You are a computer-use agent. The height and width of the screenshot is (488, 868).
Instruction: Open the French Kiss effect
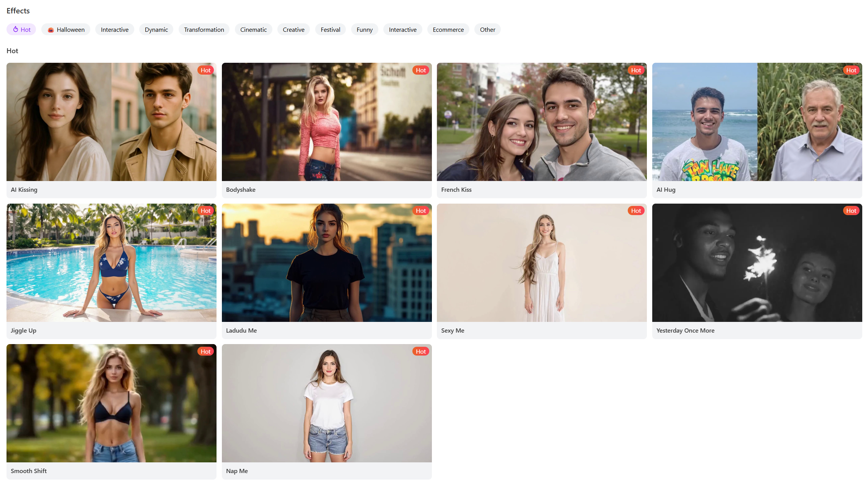[x=542, y=122]
